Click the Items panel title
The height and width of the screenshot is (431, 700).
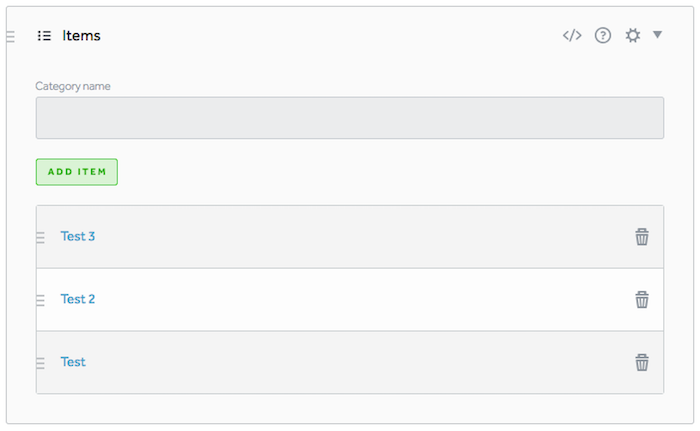pos(81,36)
